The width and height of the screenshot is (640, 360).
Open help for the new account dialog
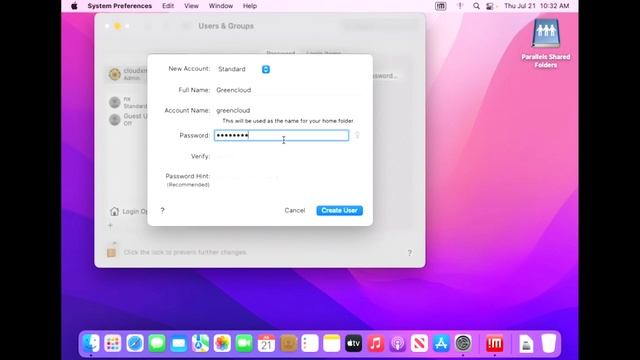pos(162,210)
